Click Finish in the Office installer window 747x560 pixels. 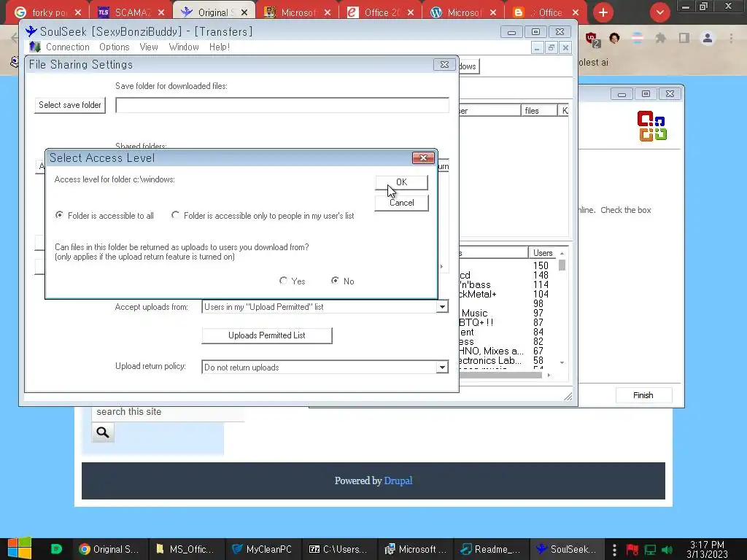pyautogui.click(x=643, y=395)
